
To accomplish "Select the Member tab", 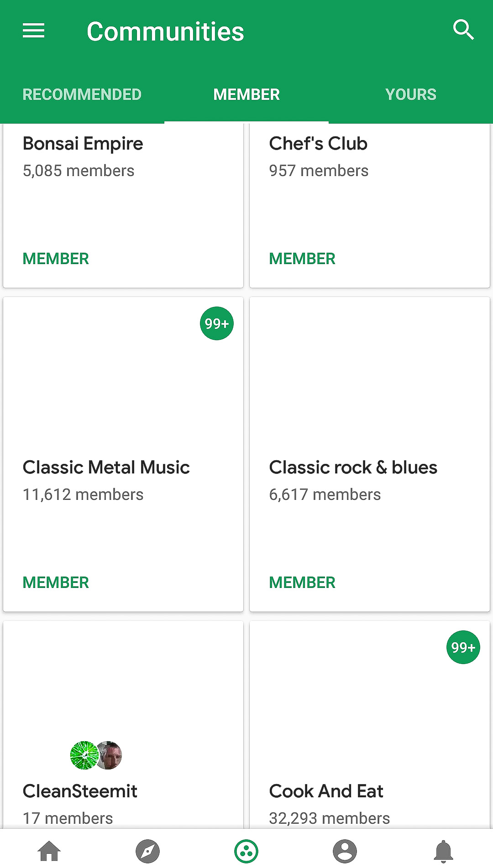I will tap(246, 94).
